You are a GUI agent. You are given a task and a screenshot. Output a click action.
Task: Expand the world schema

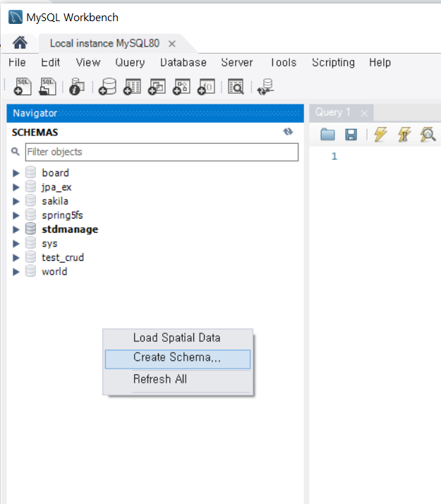coord(16,271)
